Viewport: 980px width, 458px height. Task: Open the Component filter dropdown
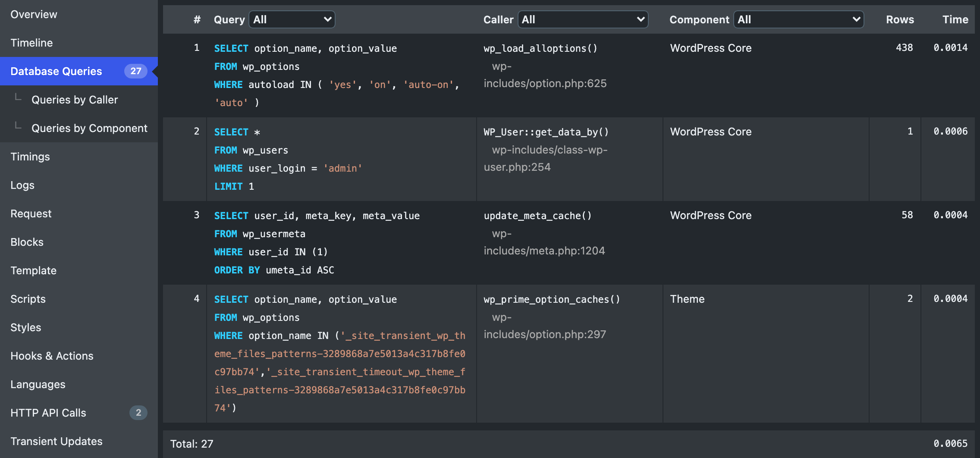798,19
